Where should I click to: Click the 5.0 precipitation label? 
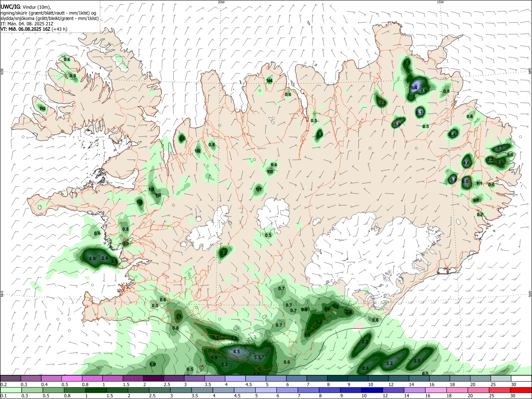(465, 181)
